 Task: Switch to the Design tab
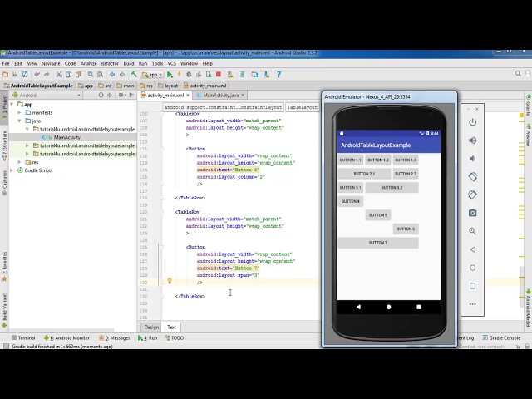pyautogui.click(x=151, y=327)
